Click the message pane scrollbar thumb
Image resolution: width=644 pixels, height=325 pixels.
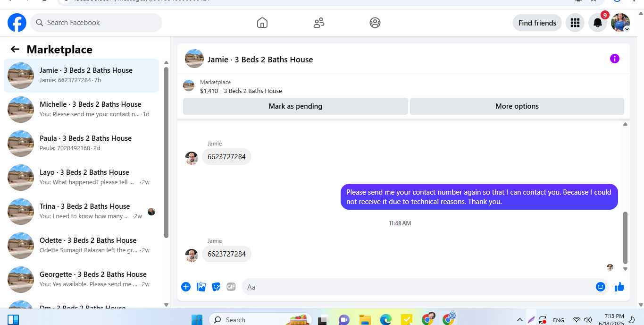click(626, 238)
